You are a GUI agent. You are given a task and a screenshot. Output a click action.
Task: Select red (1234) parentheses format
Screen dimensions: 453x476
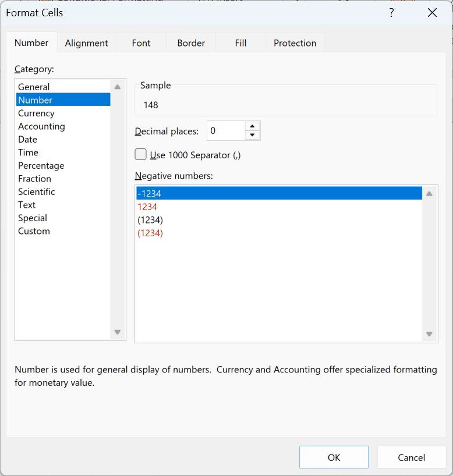click(279, 233)
